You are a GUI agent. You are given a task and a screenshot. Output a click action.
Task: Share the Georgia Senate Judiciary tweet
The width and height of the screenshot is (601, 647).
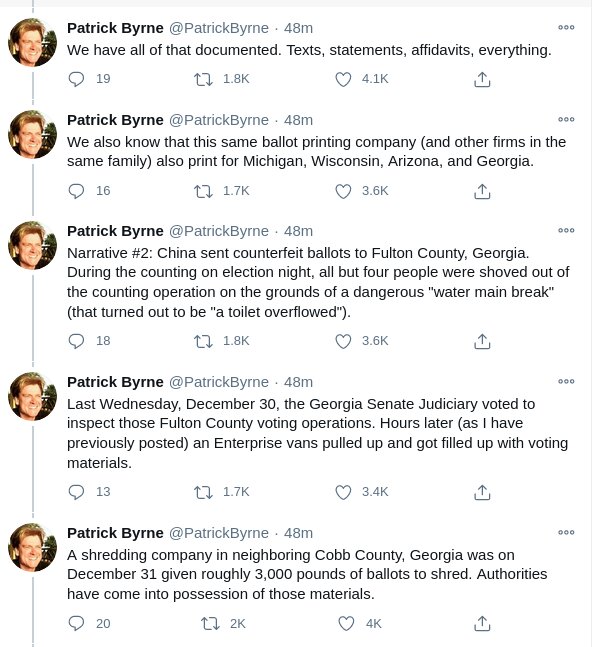point(481,491)
